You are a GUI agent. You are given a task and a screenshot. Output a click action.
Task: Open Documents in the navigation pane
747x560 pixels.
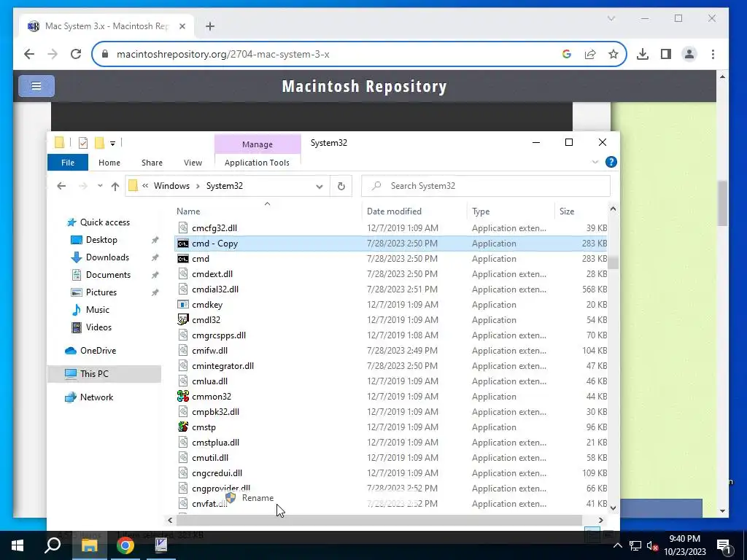108,275
